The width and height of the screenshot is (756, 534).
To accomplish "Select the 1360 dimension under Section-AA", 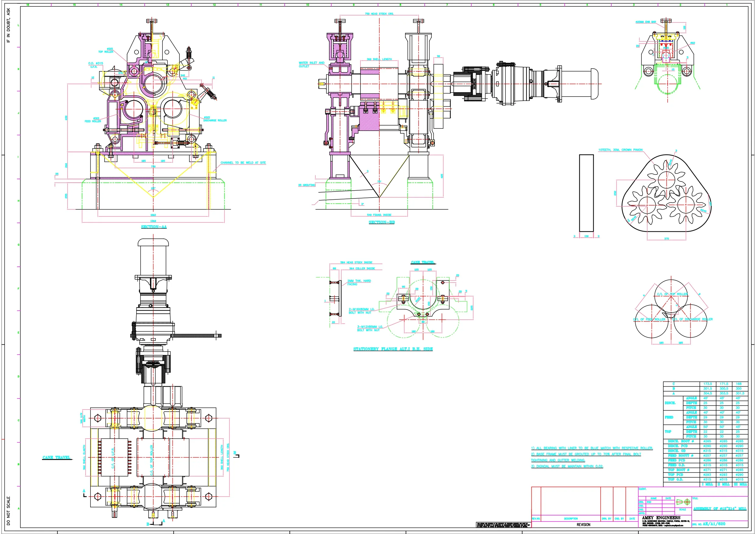I will 153,221.
